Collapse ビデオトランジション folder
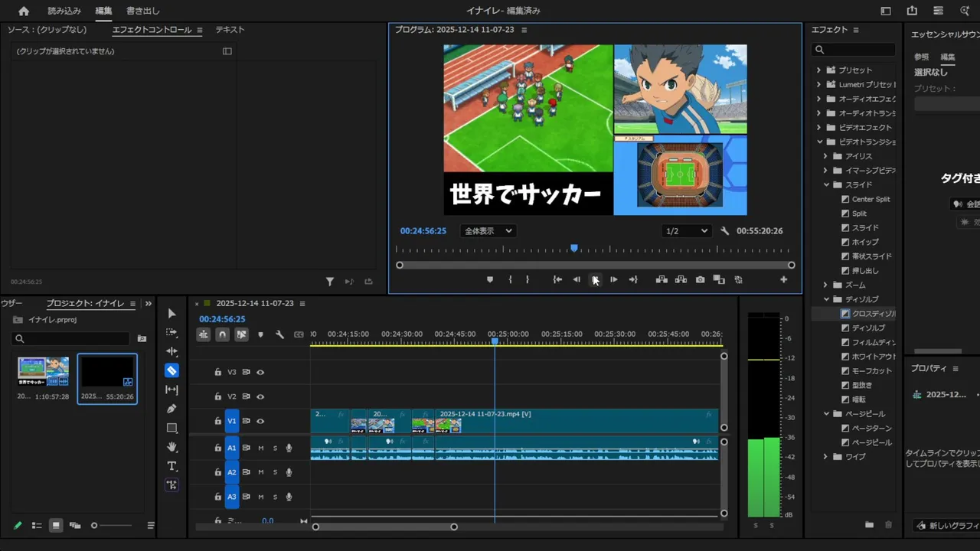This screenshot has width=980, height=551. click(818, 142)
